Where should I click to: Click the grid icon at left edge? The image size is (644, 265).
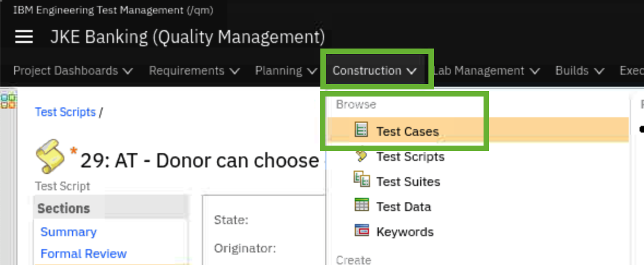(x=8, y=101)
